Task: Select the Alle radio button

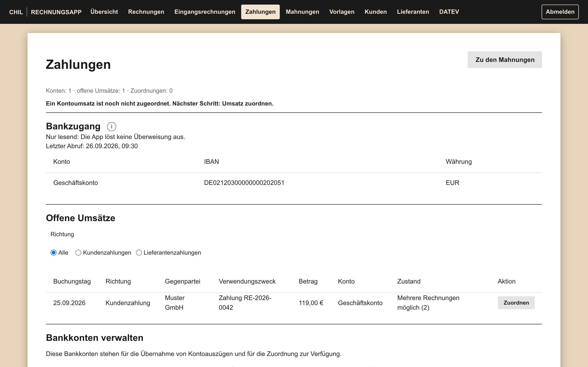Action: click(x=54, y=253)
